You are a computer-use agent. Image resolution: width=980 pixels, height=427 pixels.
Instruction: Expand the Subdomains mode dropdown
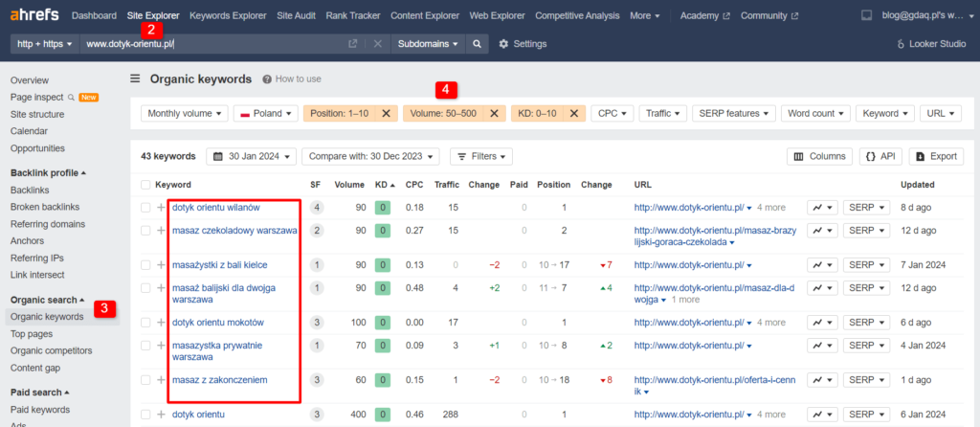click(x=428, y=44)
